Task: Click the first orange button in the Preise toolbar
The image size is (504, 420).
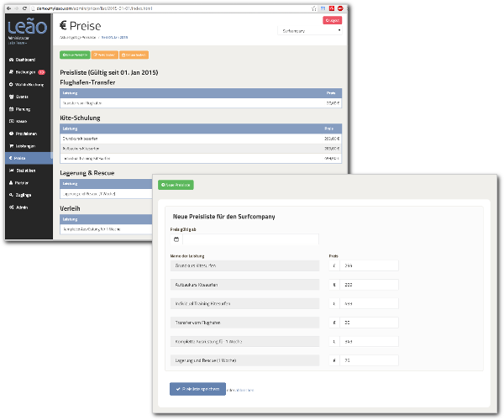Action: click(105, 55)
